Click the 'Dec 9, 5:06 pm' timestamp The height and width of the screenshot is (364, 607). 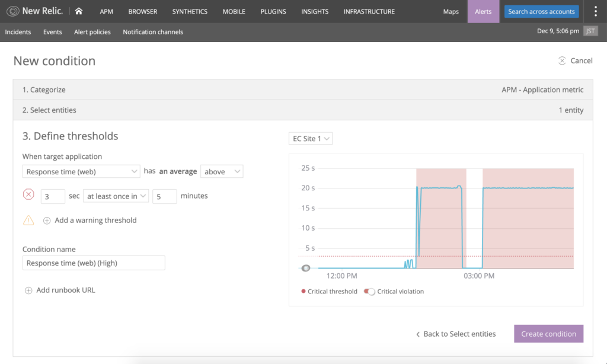click(558, 31)
